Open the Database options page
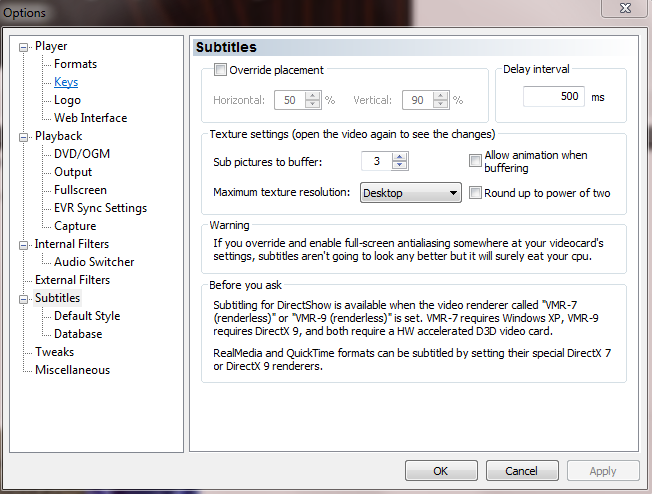The image size is (652, 494). (x=78, y=334)
